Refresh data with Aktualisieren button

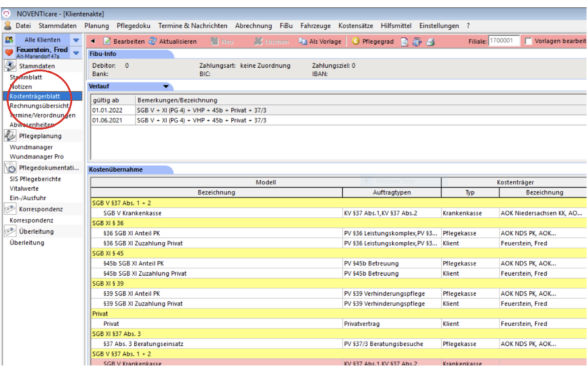tap(172, 41)
